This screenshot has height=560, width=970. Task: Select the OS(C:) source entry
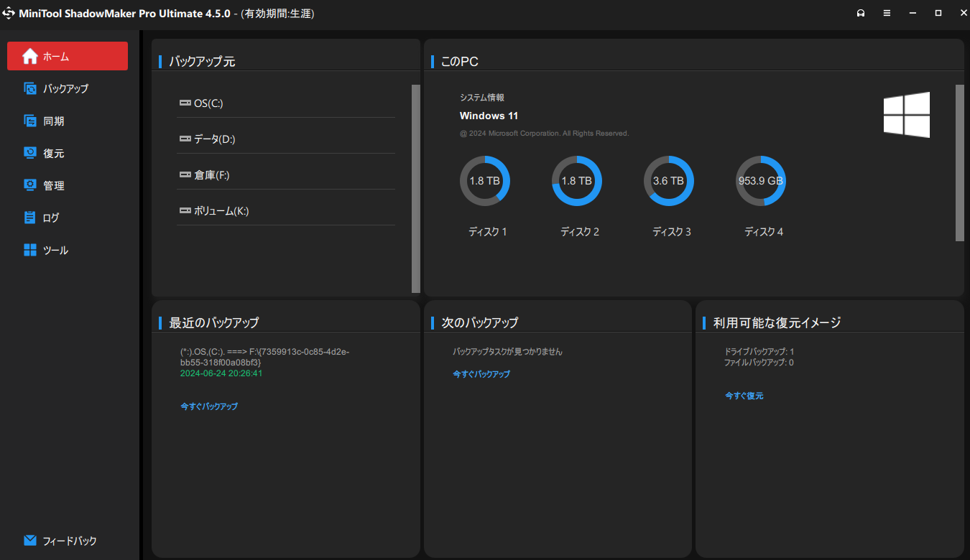click(x=286, y=103)
